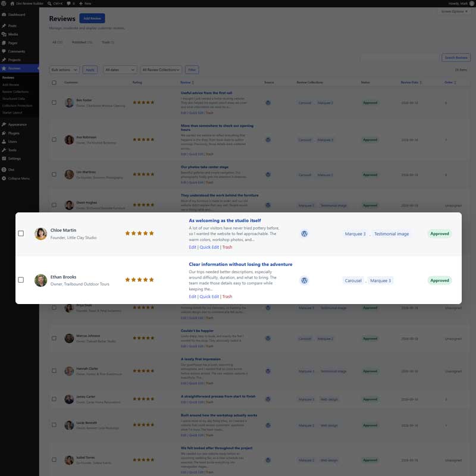
Task: Open 'Clear information without losing the adventure' review
Action: pyautogui.click(x=240, y=264)
